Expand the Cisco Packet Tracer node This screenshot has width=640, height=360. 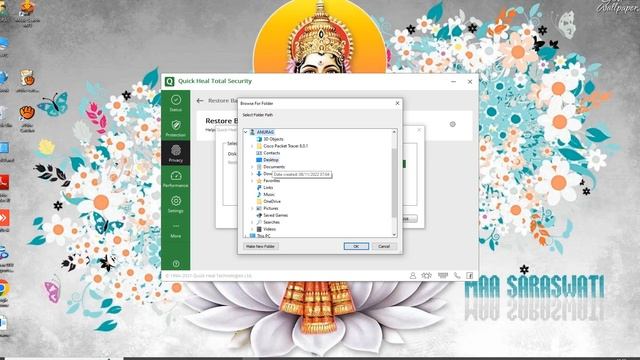[252, 146]
